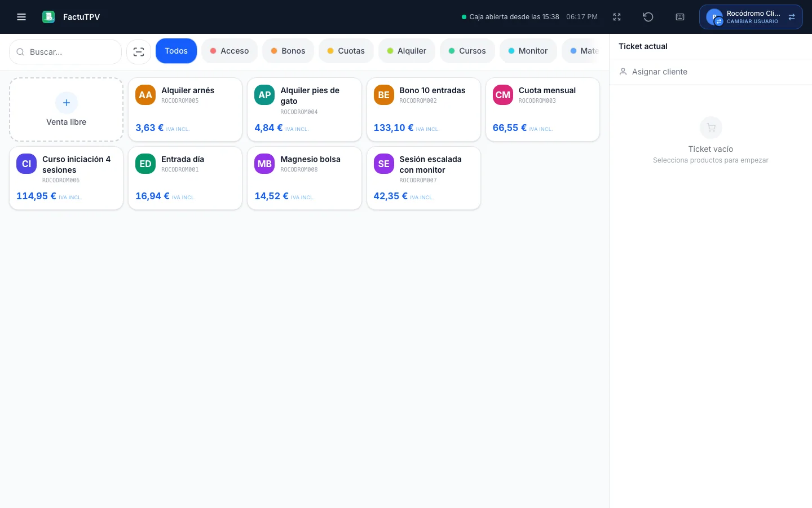This screenshot has height=508, width=812.
Task: Click CAMBIAR USUARIO to switch user
Action: [752, 21]
